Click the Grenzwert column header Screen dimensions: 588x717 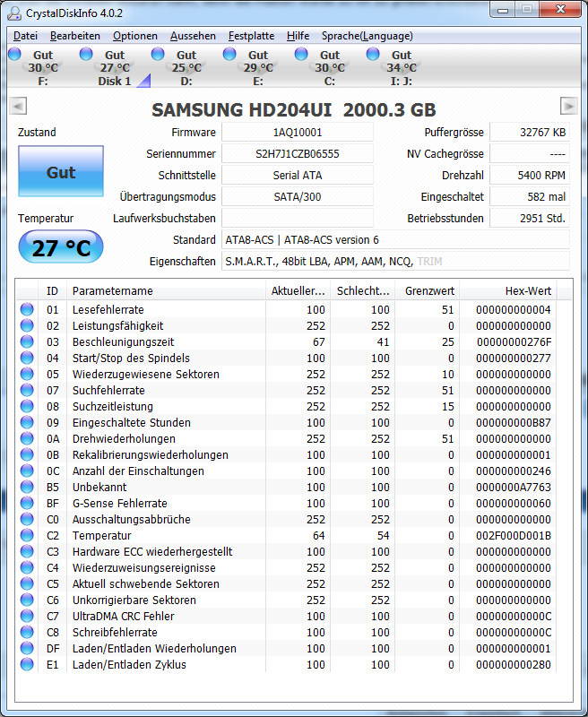coord(427,290)
